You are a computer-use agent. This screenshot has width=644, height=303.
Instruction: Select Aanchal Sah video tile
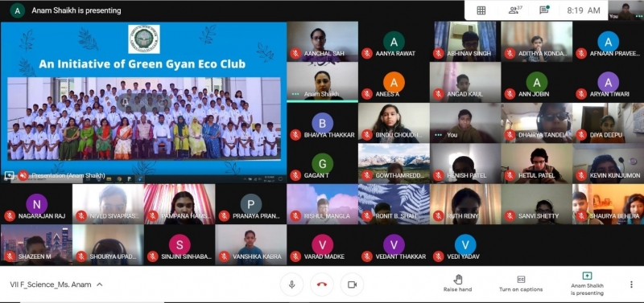tap(323, 42)
